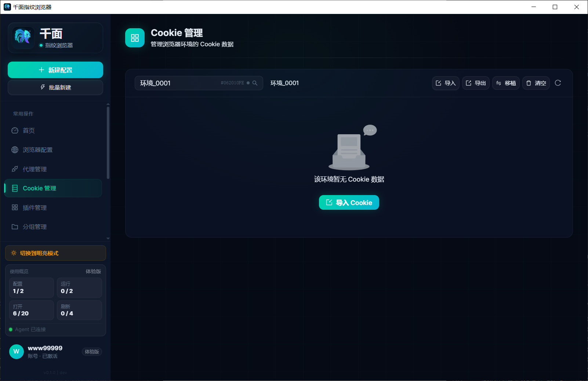Click the search magnifier icon in the environment field
This screenshot has width=588, height=381.
pyautogui.click(x=255, y=83)
